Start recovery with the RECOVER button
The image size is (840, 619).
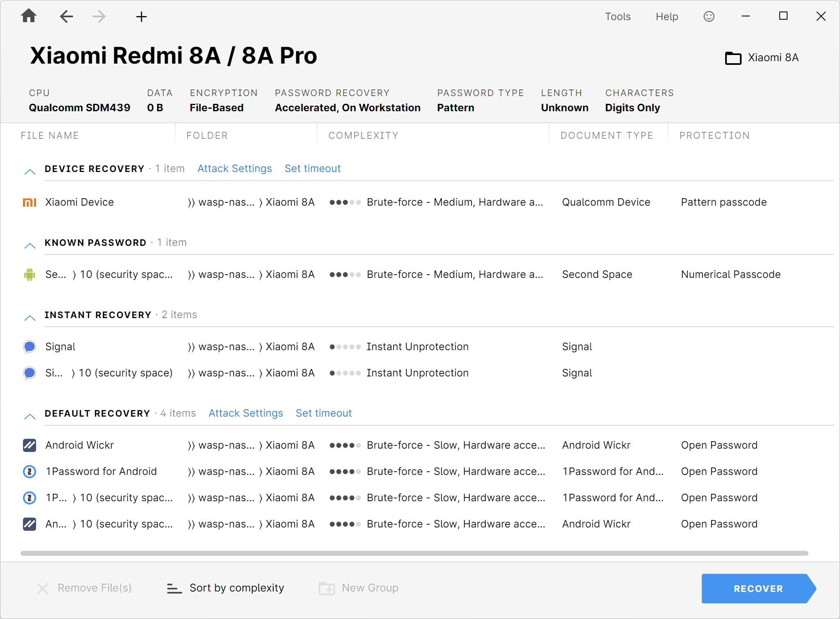pyautogui.click(x=759, y=589)
